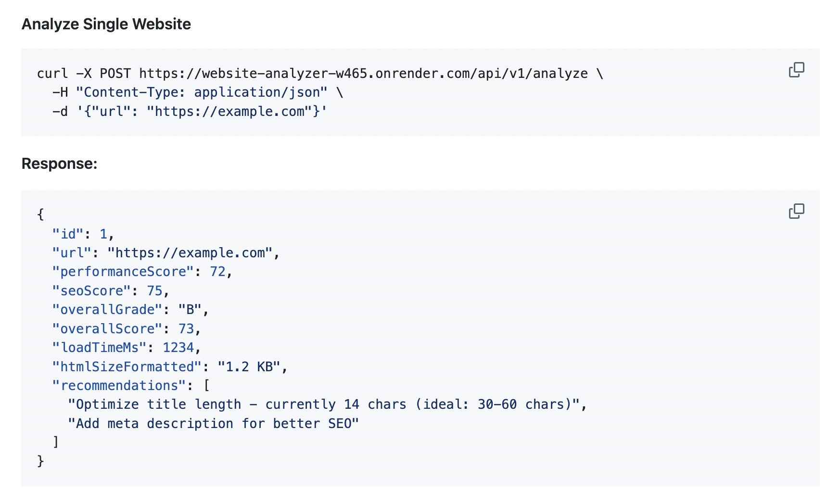Copy the curl command code block
This screenshot has height=504, width=840.
[796, 70]
